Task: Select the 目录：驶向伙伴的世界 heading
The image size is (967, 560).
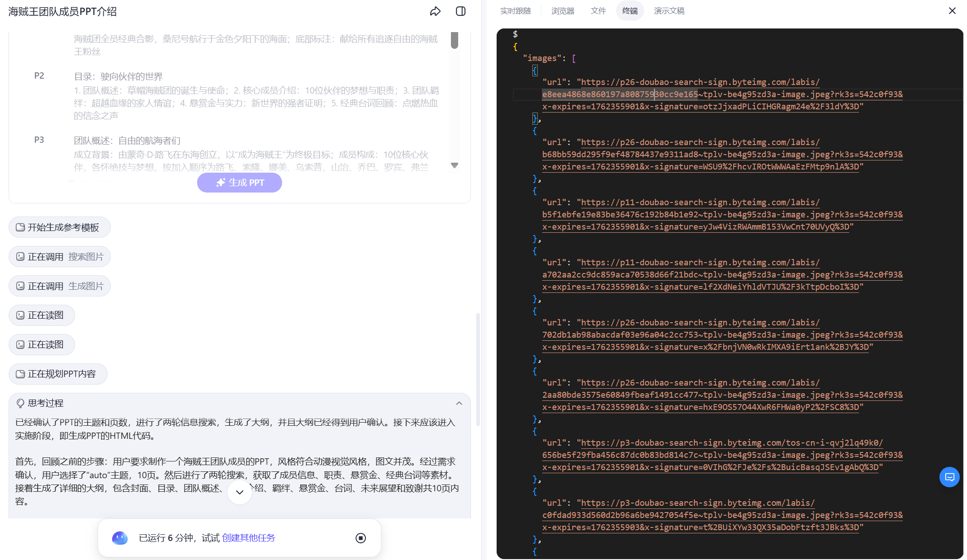Action: (x=119, y=76)
